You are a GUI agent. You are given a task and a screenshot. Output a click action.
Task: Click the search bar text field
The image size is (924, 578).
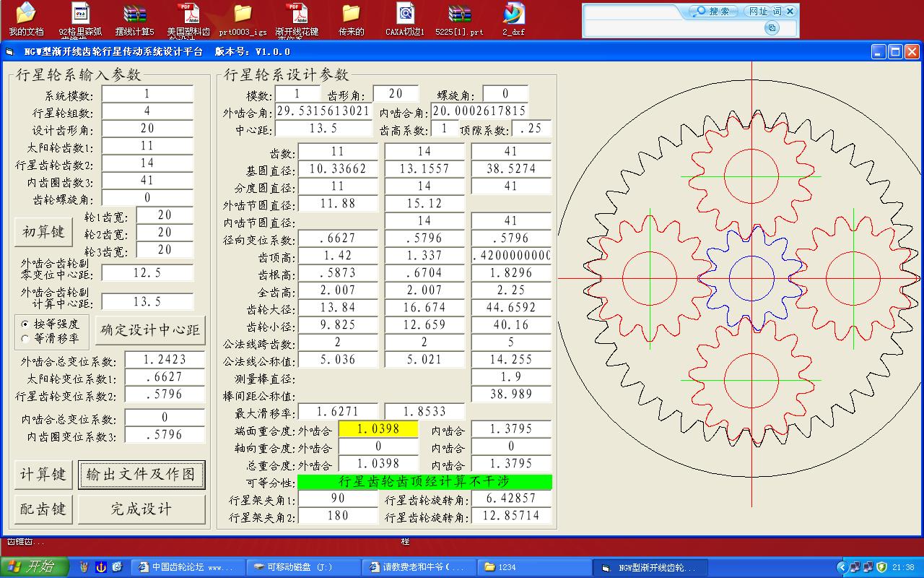(672, 27)
